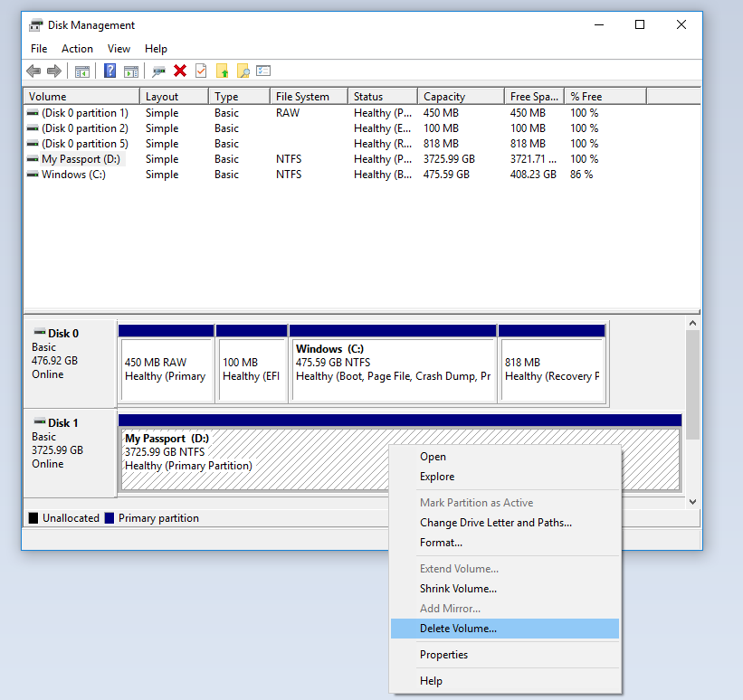
Task: Click the blue question mark Help toolbar icon
Action: click(110, 71)
